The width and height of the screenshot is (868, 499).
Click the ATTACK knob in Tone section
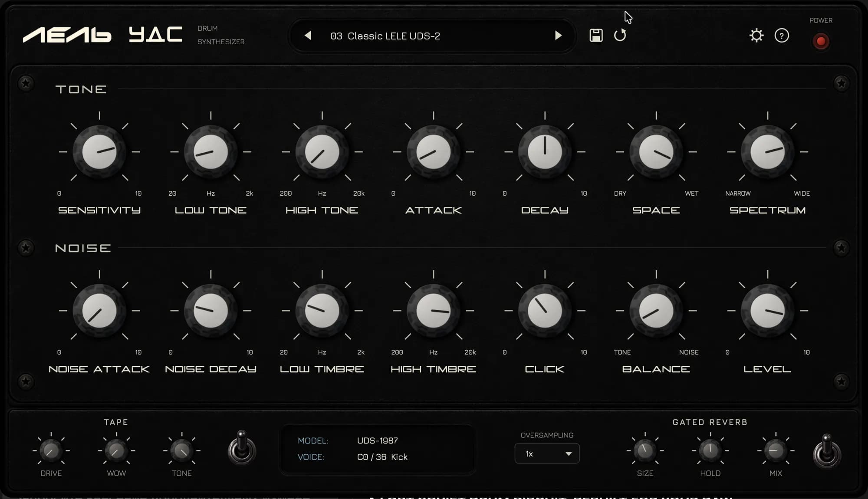[434, 152]
